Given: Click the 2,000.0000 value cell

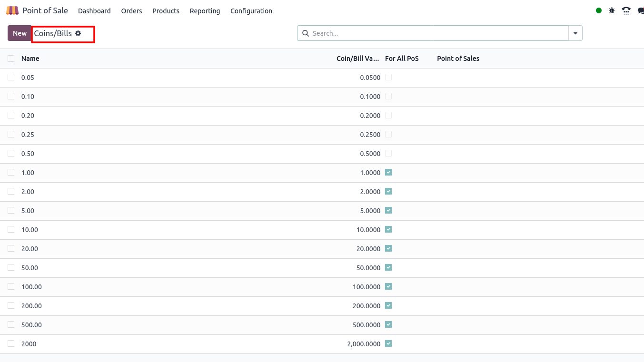Looking at the screenshot, I should click(364, 344).
